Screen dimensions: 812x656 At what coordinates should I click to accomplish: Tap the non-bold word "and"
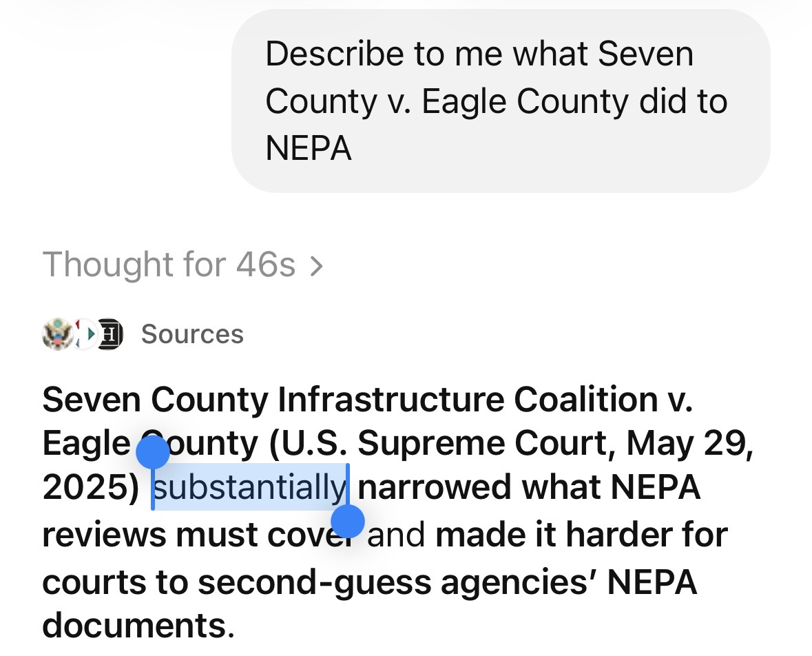[x=396, y=535]
